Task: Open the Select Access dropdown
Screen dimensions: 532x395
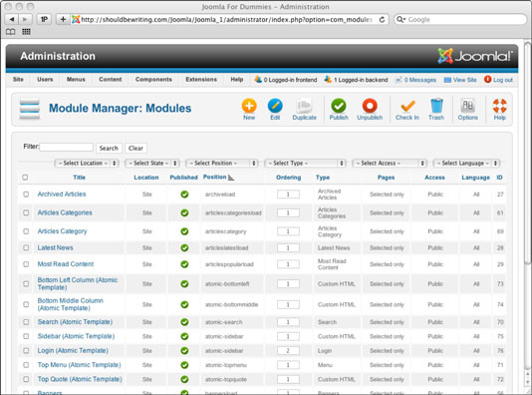Action: [390, 164]
